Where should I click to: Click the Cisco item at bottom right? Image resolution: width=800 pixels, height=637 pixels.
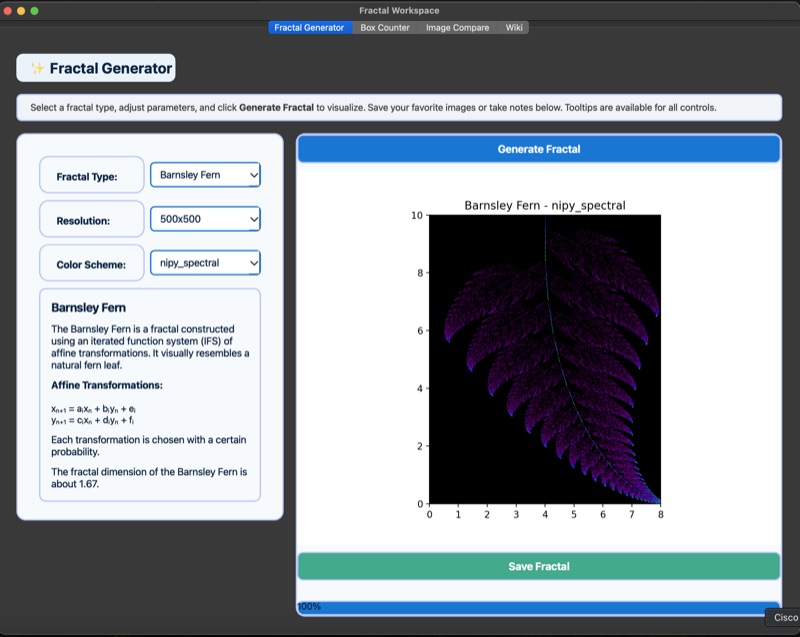click(x=785, y=617)
